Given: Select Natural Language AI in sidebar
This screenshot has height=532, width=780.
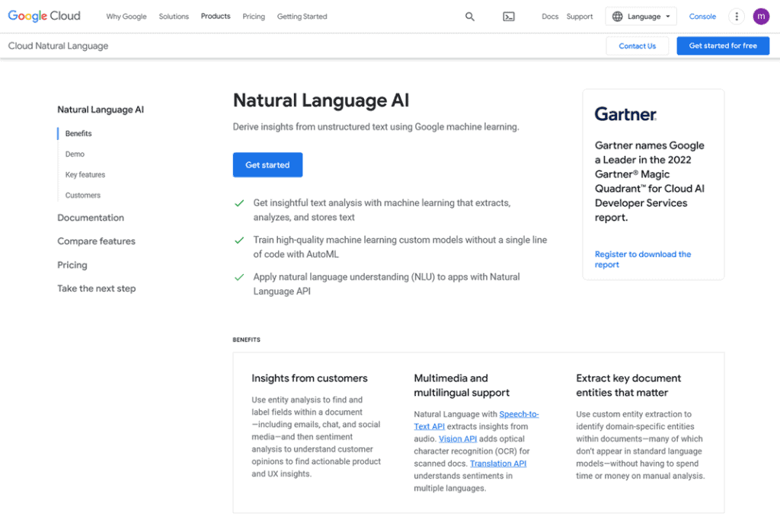Looking at the screenshot, I should point(101,110).
